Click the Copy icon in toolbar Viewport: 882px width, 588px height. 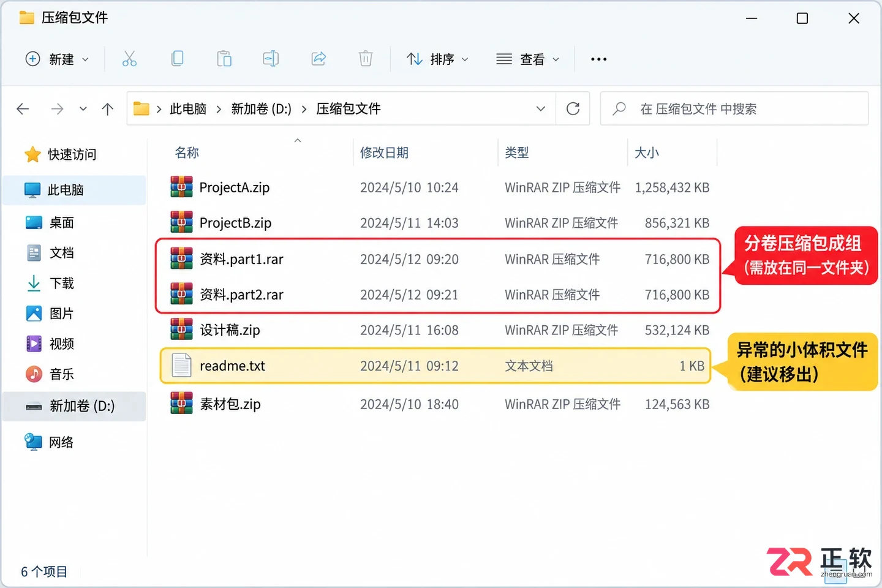point(177,59)
